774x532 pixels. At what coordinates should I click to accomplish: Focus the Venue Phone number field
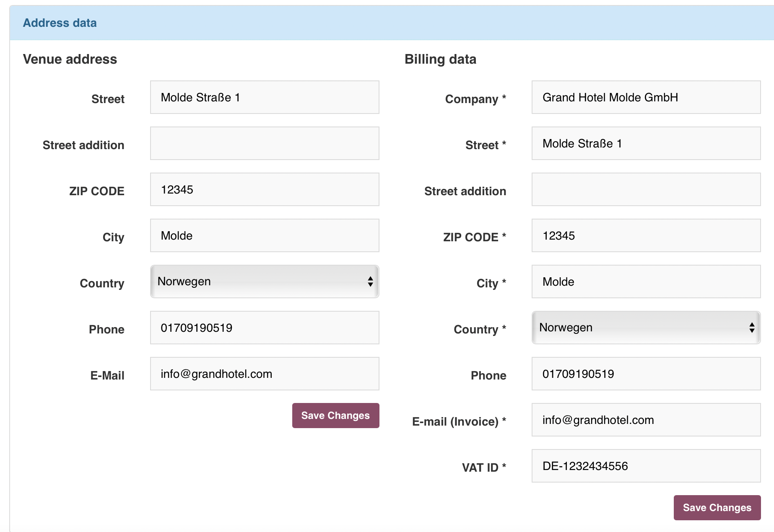pos(264,328)
